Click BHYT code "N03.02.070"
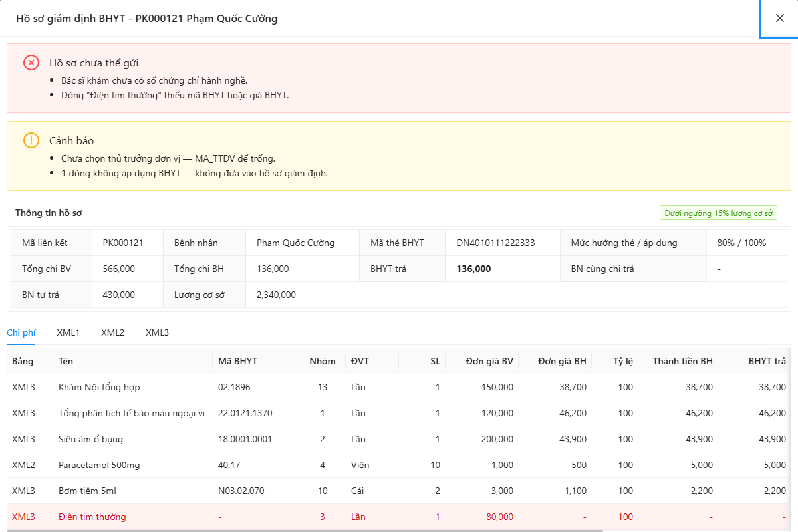The image size is (798, 532). (x=241, y=491)
